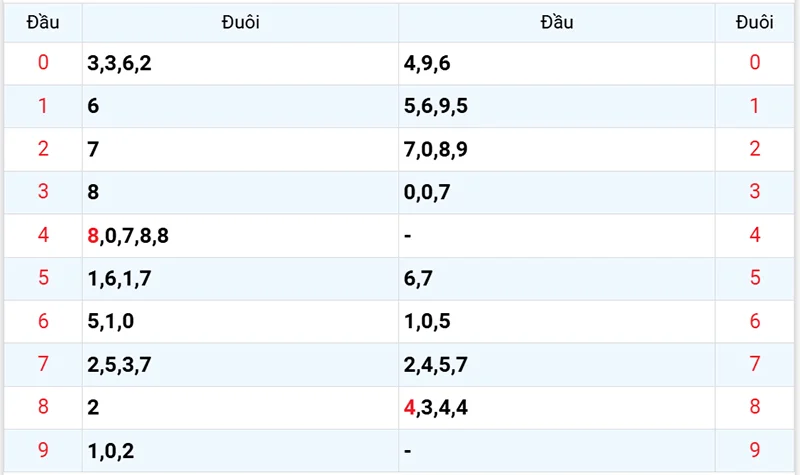This screenshot has height=475, width=800.
Task: Click the cell showing 2,4,5,7
Action: click(x=436, y=365)
